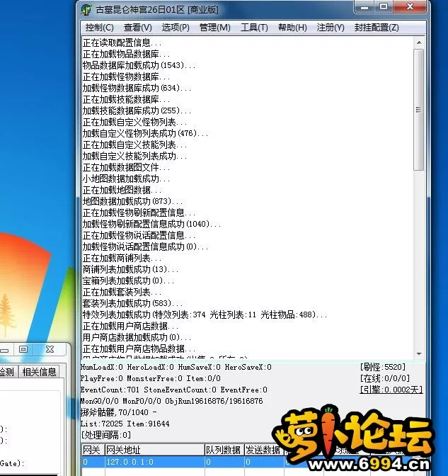The width and height of the screenshot is (448, 476).
Task: Open the 注册(Y) menu
Action: coord(331,28)
